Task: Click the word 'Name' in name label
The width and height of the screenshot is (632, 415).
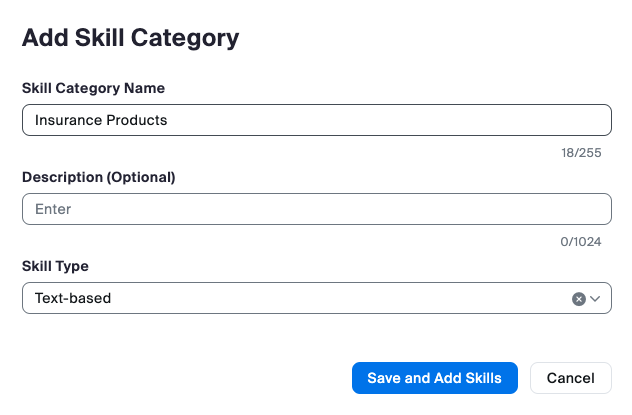Action: click(x=144, y=88)
